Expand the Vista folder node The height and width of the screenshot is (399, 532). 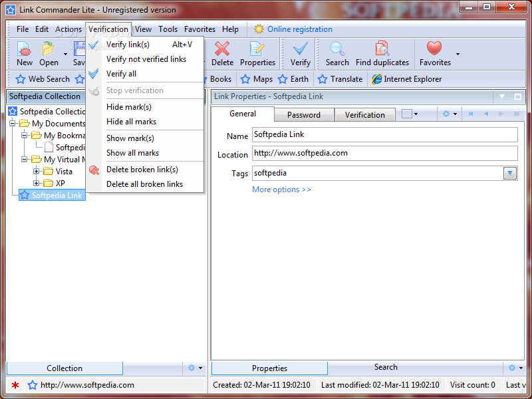[36, 172]
